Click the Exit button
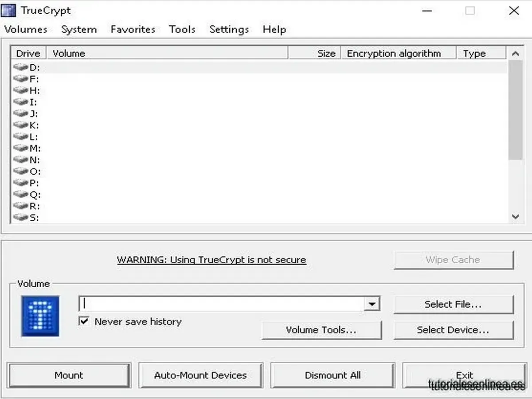 (x=464, y=375)
